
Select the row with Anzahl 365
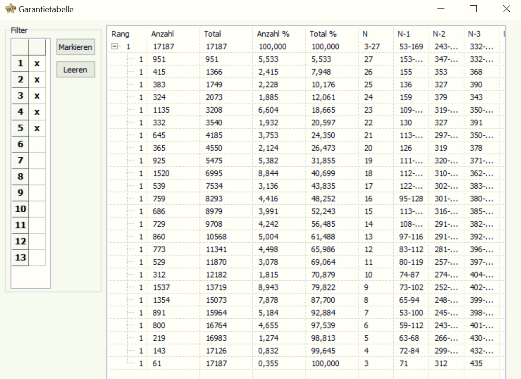305,148
